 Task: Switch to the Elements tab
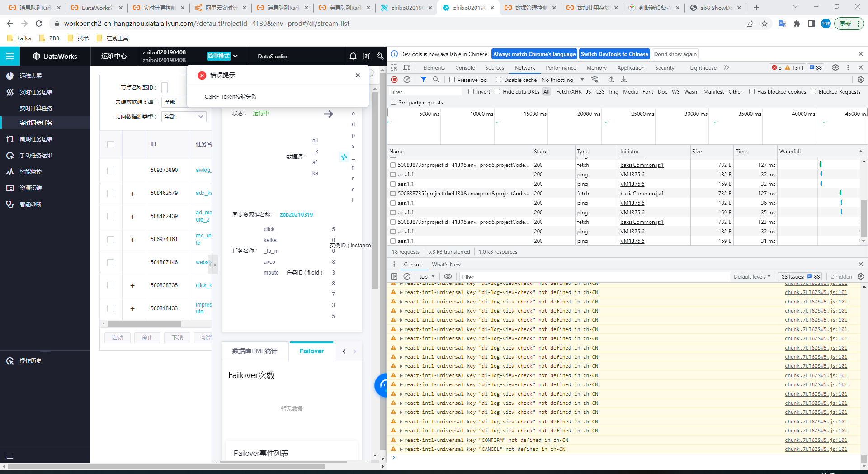point(434,67)
